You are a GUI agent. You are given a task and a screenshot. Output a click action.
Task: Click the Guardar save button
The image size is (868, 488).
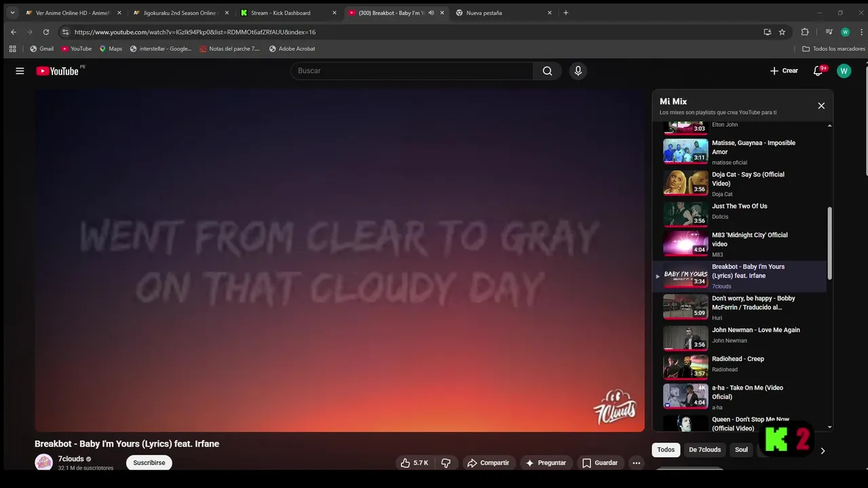click(x=600, y=463)
